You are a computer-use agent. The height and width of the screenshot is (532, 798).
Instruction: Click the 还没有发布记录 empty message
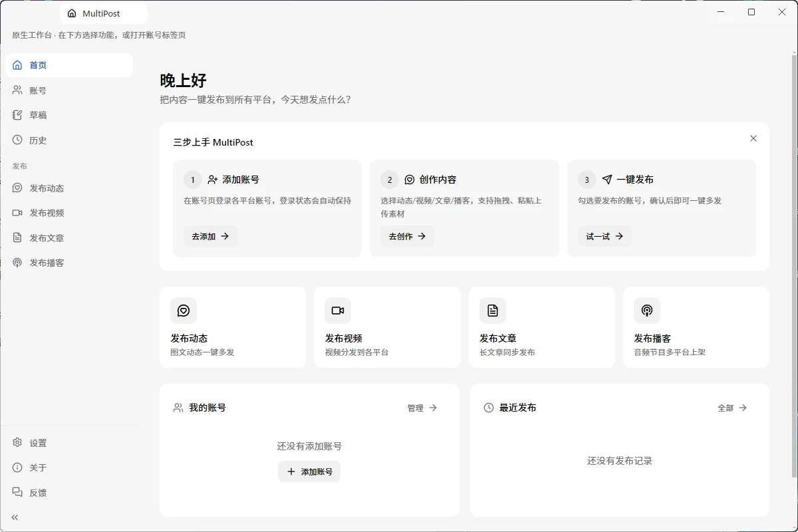[x=620, y=461]
